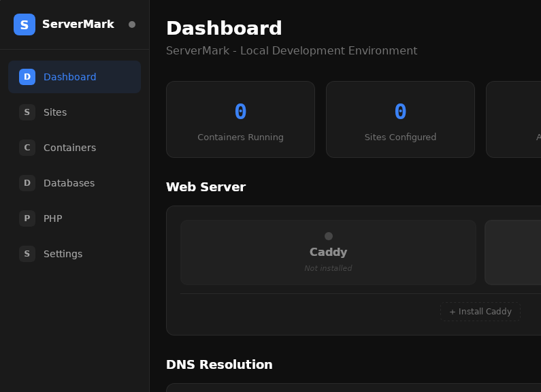
Task: Open the PHP page
Action: point(75,218)
